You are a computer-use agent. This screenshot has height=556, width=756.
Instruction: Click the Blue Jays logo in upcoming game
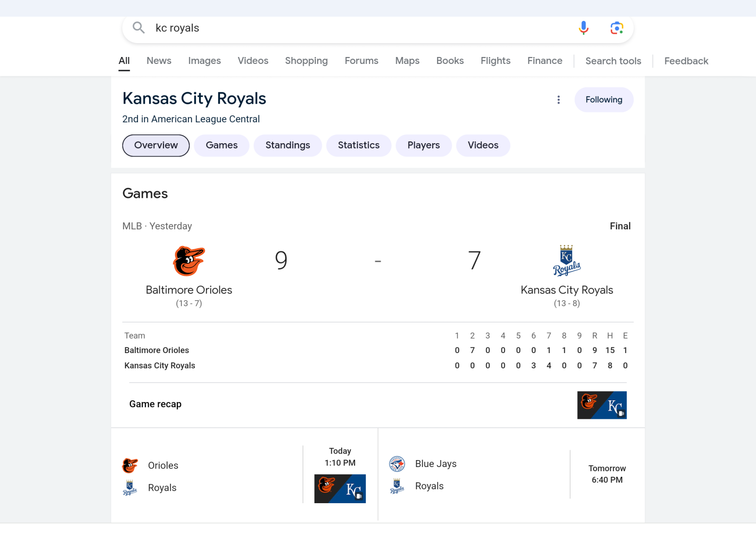(397, 464)
